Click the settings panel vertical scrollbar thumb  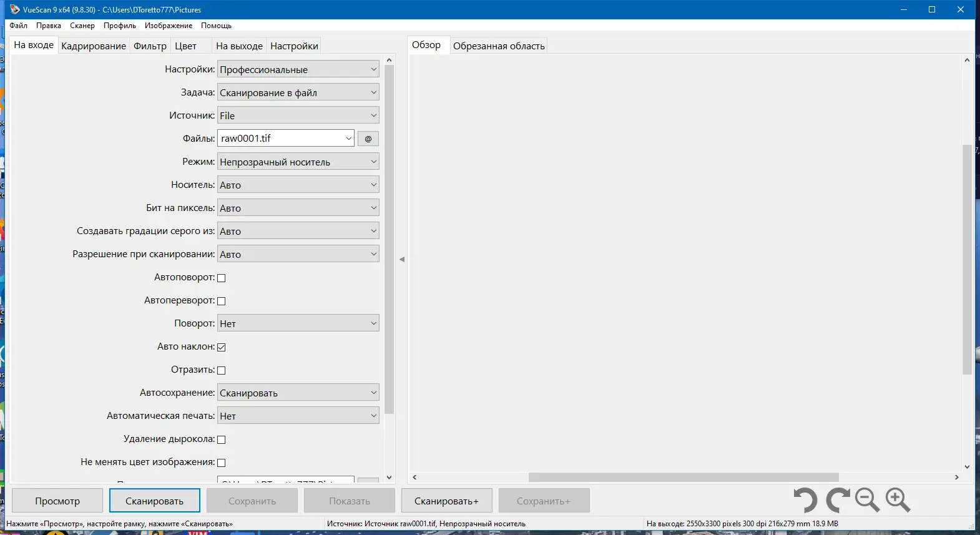point(390,240)
